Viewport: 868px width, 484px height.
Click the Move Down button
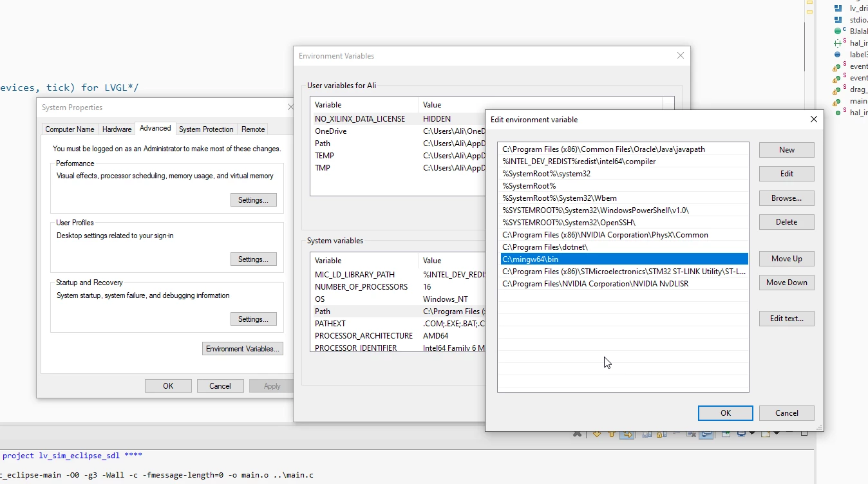786,283
